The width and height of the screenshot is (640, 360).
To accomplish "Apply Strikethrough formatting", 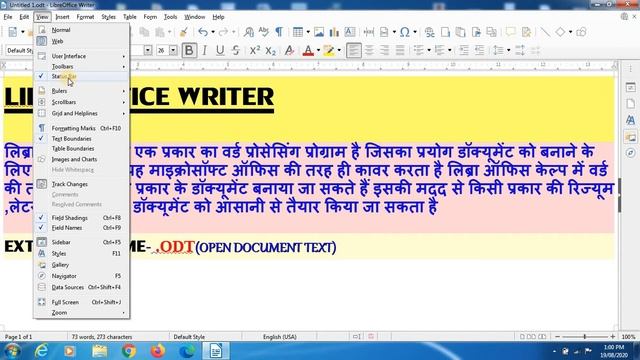I will (236, 50).
